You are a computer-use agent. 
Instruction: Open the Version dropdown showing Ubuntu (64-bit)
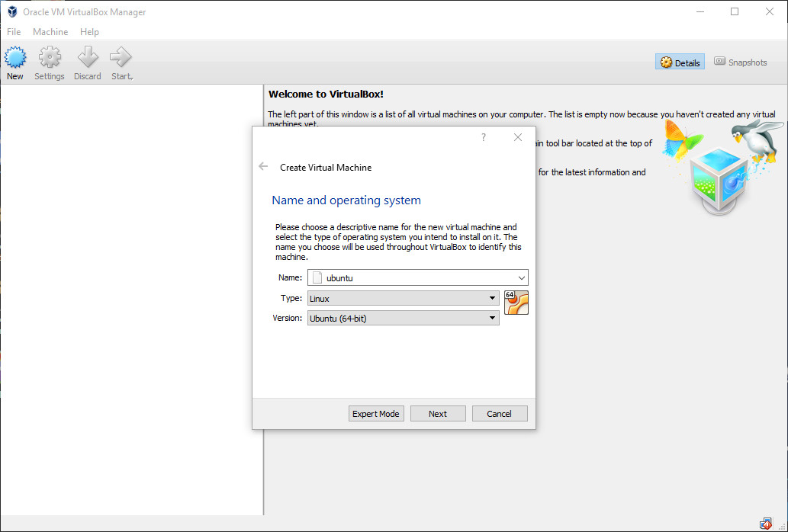click(x=403, y=318)
